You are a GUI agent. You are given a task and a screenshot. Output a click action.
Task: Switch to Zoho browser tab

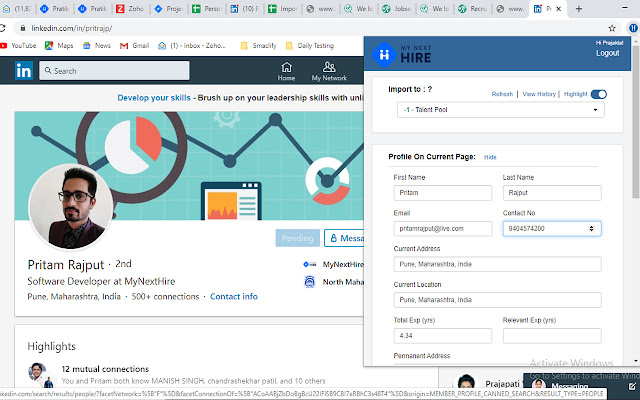(130, 9)
